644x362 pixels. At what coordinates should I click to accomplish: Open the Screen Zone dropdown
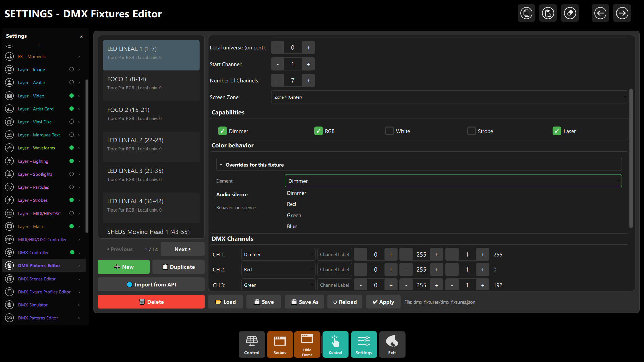tap(449, 97)
